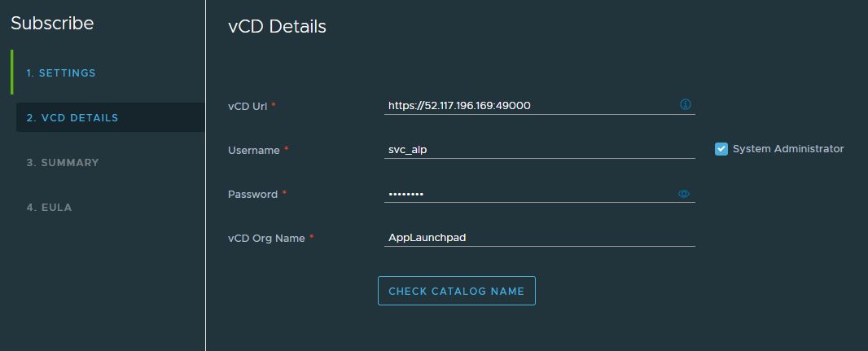Select the vCD Org Name field with AppLaunchpad
The height and width of the screenshot is (351, 868).
pos(537,238)
